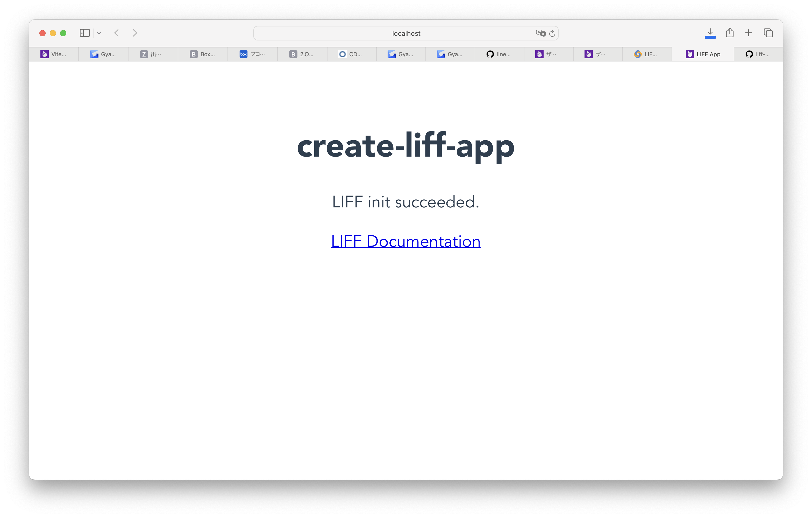
Task: Click the localhost address bar
Action: point(406,33)
